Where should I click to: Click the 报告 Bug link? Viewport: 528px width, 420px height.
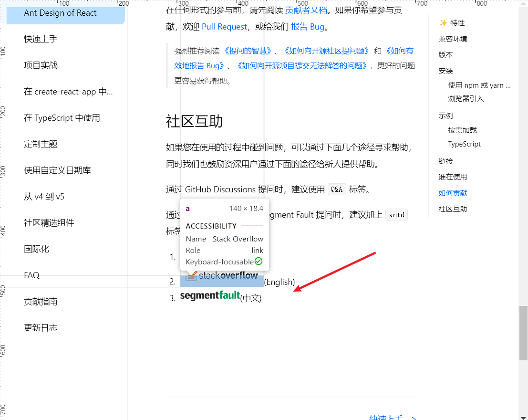[308, 27]
